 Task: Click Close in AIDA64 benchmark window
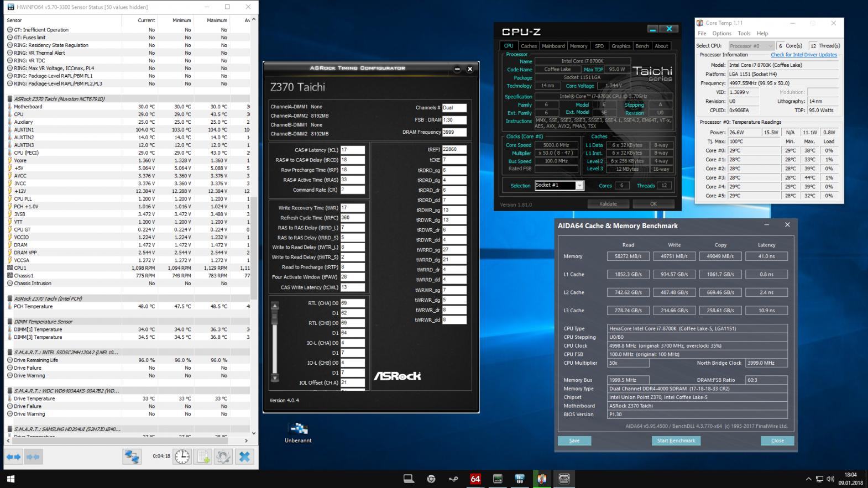[x=777, y=440]
